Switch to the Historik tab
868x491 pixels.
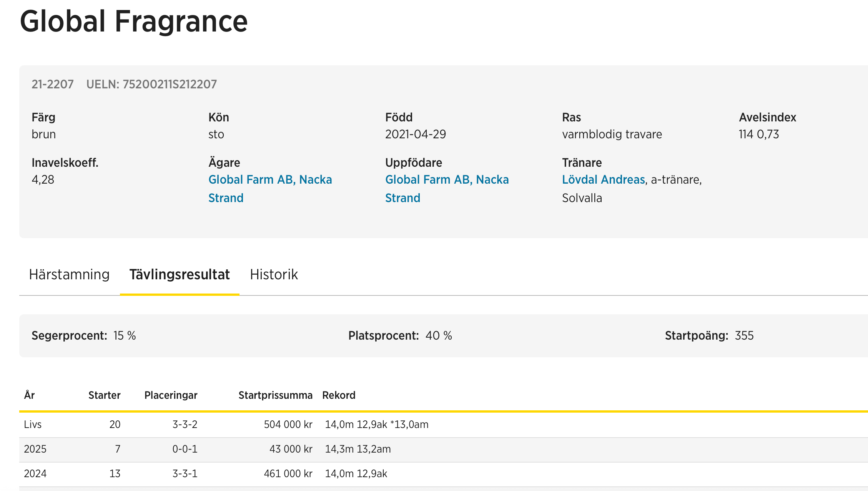pos(274,275)
